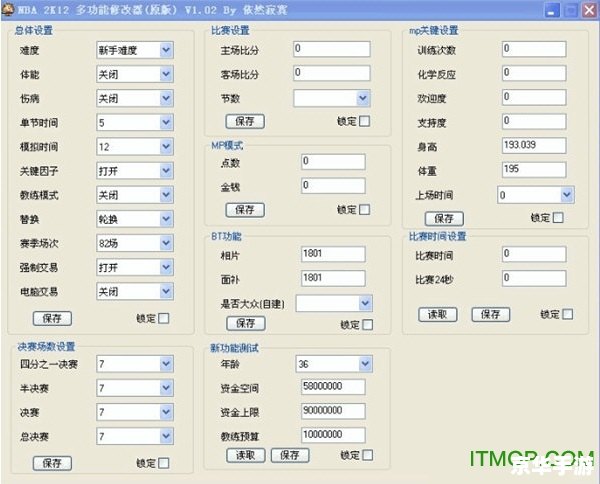Open the 模拟时间 dropdown
The width and height of the screenshot is (600, 484).
(135, 147)
